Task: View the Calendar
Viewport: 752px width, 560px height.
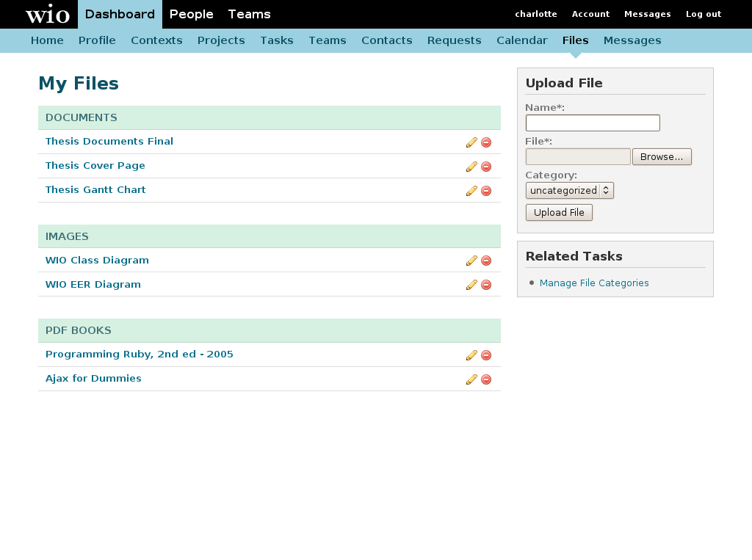Action: [x=522, y=40]
